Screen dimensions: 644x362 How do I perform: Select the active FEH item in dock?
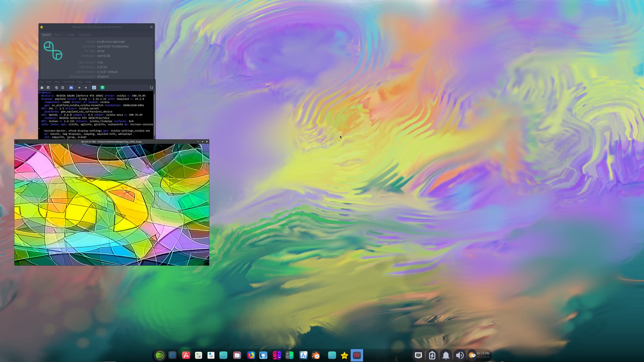pos(357,355)
